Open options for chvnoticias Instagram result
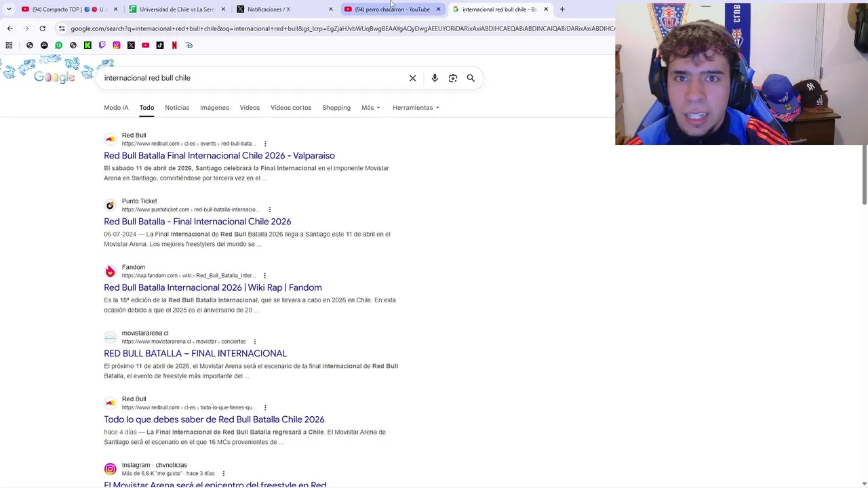This screenshot has width=868, height=488. (224, 474)
